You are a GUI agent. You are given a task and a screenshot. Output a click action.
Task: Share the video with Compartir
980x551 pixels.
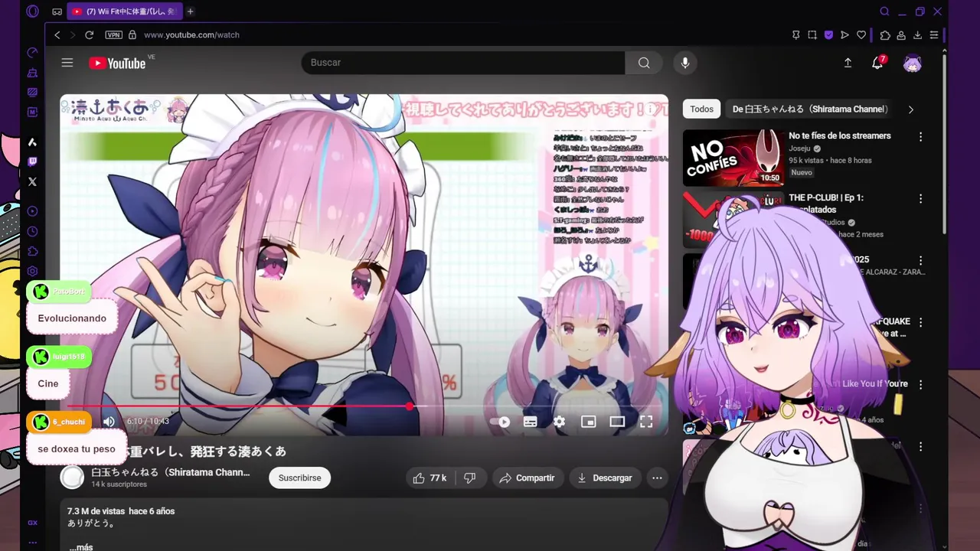pyautogui.click(x=527, y=478)
